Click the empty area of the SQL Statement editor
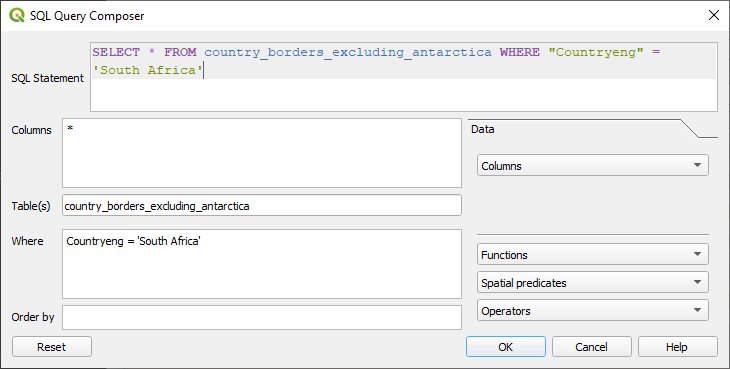Image resolution: width=730 pixels, height=369 pixels. pyautogui.click(x=403, y=95)
